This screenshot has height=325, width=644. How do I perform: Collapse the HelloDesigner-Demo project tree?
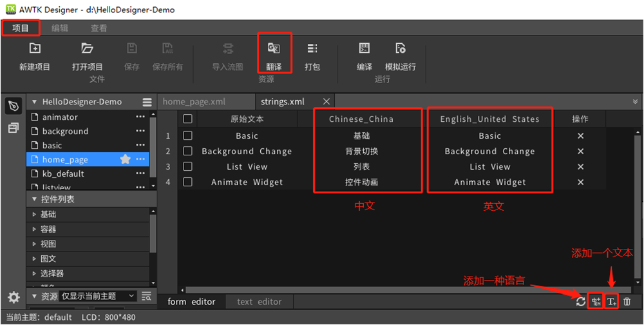pyautogui.click(x=34, y=102)
